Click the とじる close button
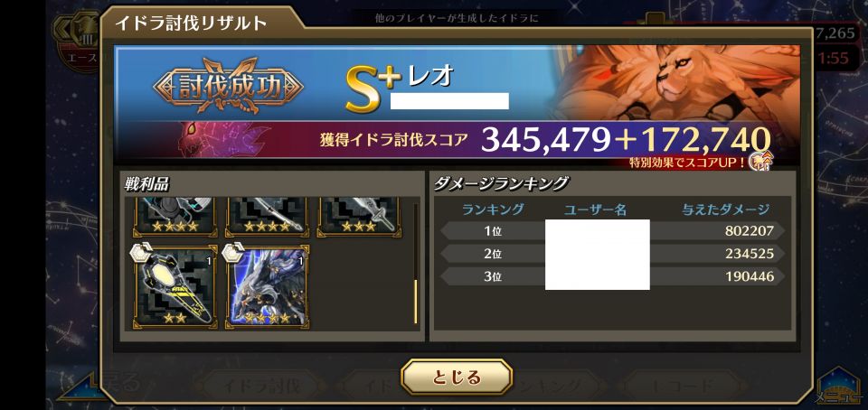This screenshot has height=410, width=868. coord(457,377)
